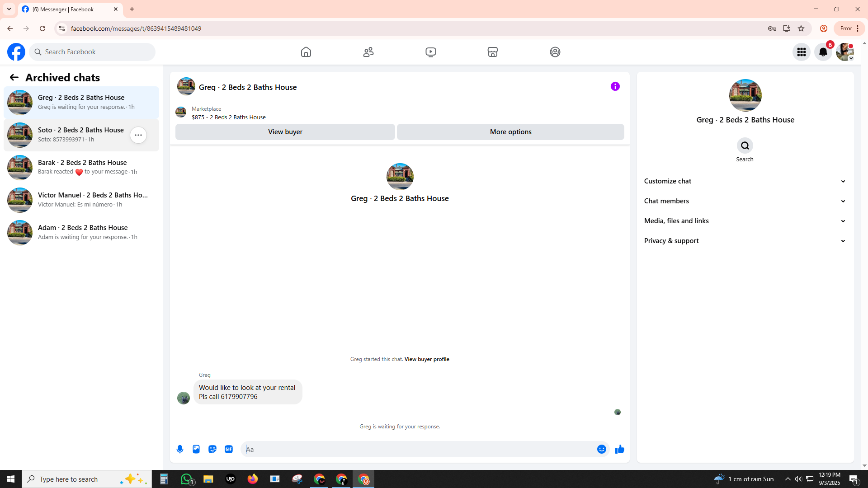Open the emoji picker in message box
The height and width of the screenshot is (488, 868).
click(602, 449)
